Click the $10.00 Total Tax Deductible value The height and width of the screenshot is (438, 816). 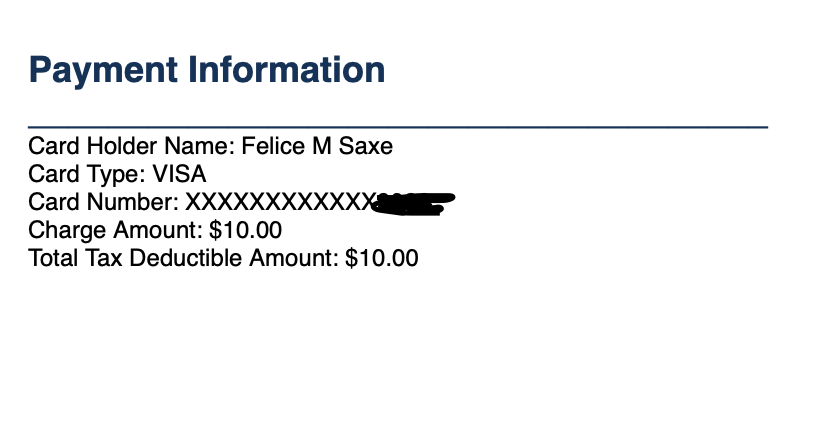pyautogui.click(x=381, y=259)
